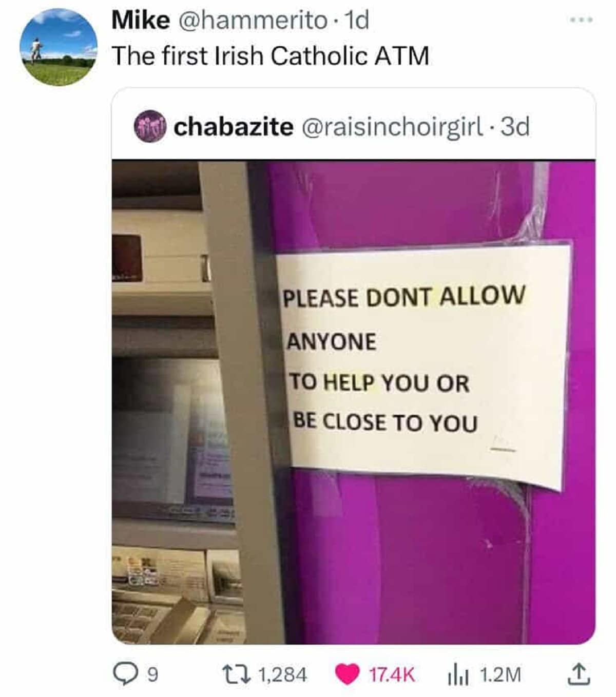Image resolution: width=616 pixels, height=697 pixels.
Task: Tap the pink heart like icon
Action: click(348, 674)
